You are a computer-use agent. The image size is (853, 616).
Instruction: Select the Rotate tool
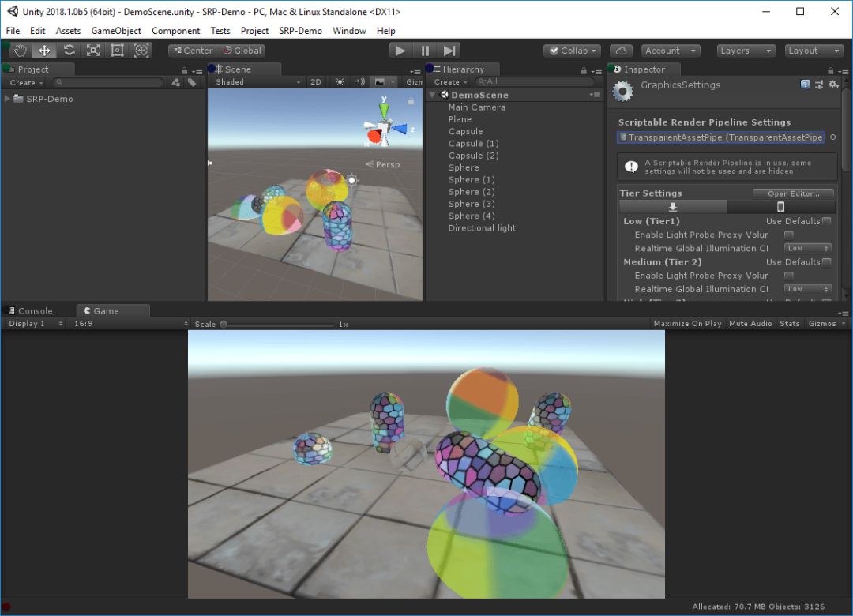[x=69, y=51]
